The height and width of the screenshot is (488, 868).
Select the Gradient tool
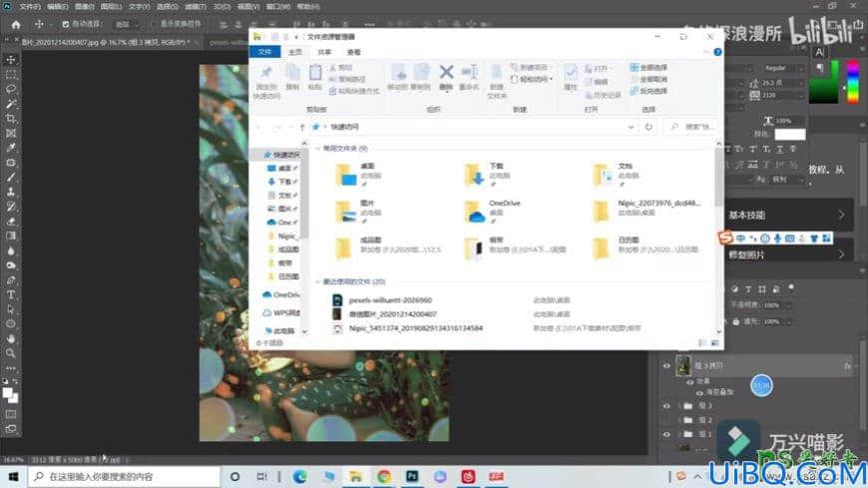[x=11, y=236]
